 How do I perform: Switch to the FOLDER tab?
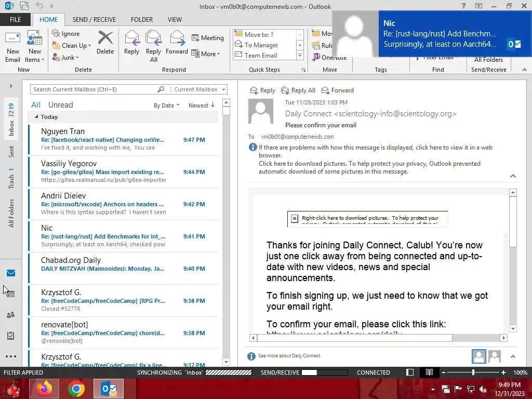point(142,19)
